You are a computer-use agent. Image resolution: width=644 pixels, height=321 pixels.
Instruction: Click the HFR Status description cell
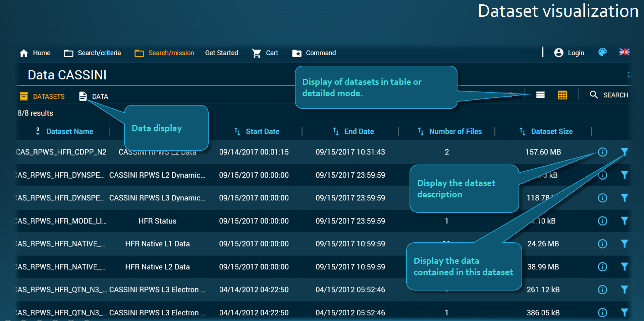(x=157, y=221)
